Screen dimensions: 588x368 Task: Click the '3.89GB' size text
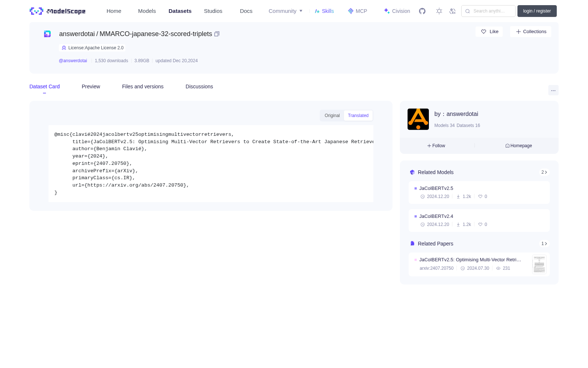pos(142,61)
